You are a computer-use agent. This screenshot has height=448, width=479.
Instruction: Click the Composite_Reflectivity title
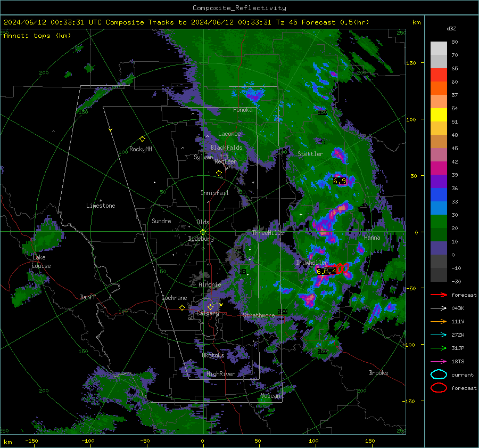240,8
